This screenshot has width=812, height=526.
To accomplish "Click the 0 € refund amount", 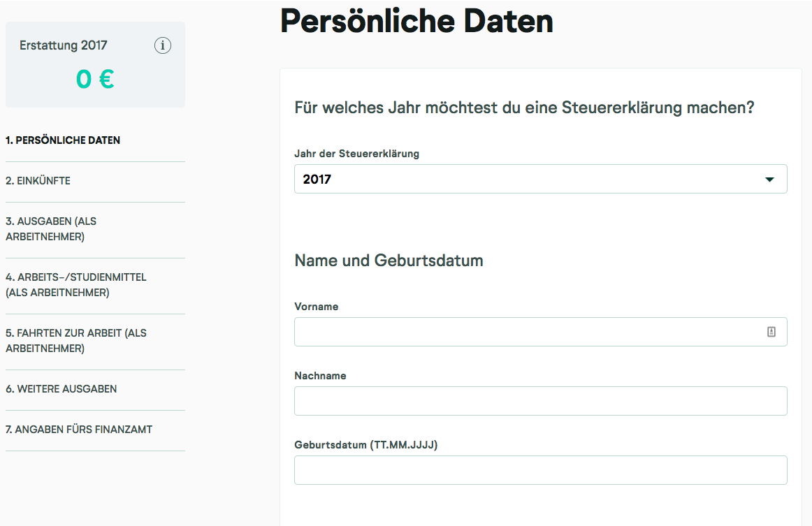I will (94, 79).
